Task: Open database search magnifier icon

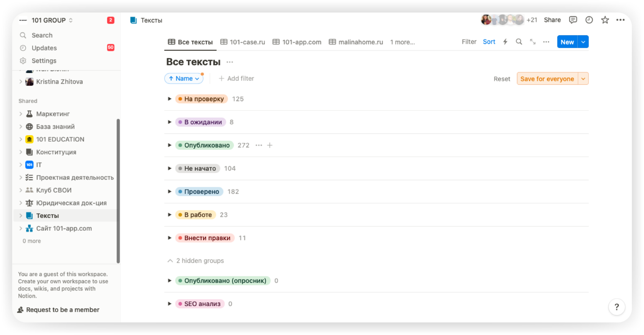Action: coord(519,42)
